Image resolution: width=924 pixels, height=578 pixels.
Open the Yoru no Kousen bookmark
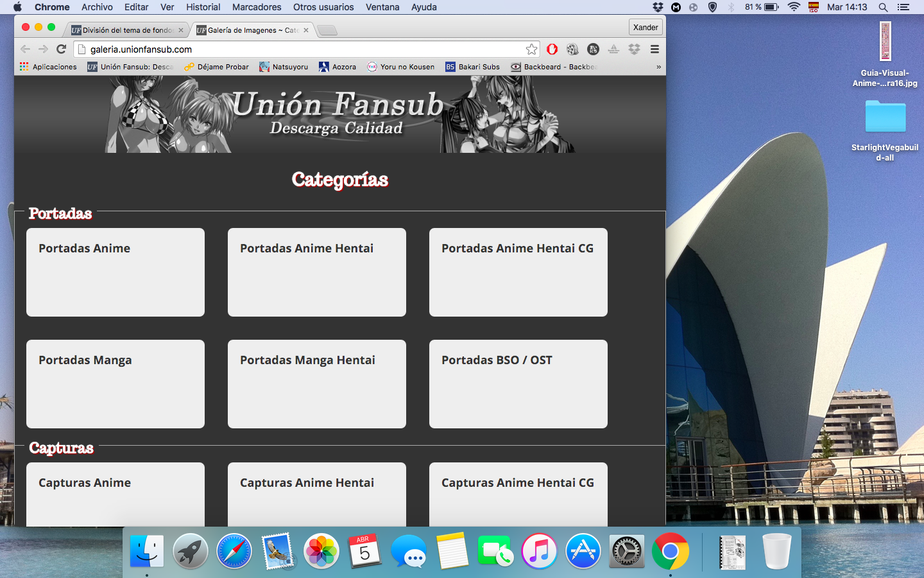coord(401,67)
